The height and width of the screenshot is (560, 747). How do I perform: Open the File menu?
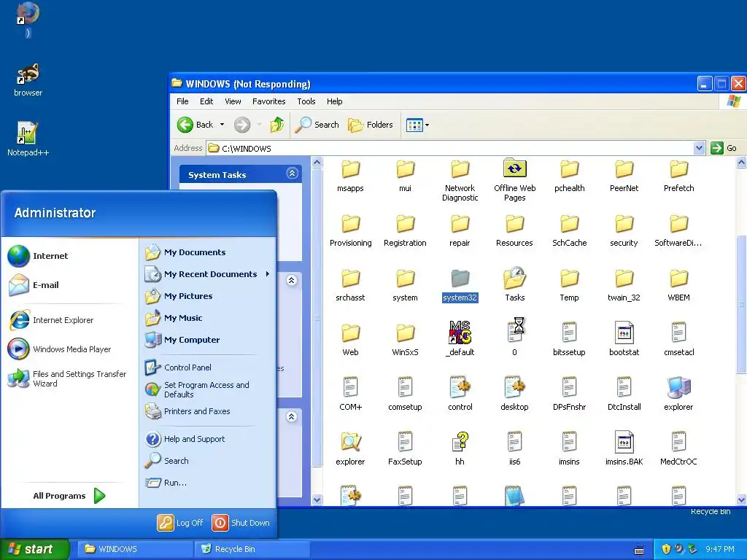pos(182,101)
